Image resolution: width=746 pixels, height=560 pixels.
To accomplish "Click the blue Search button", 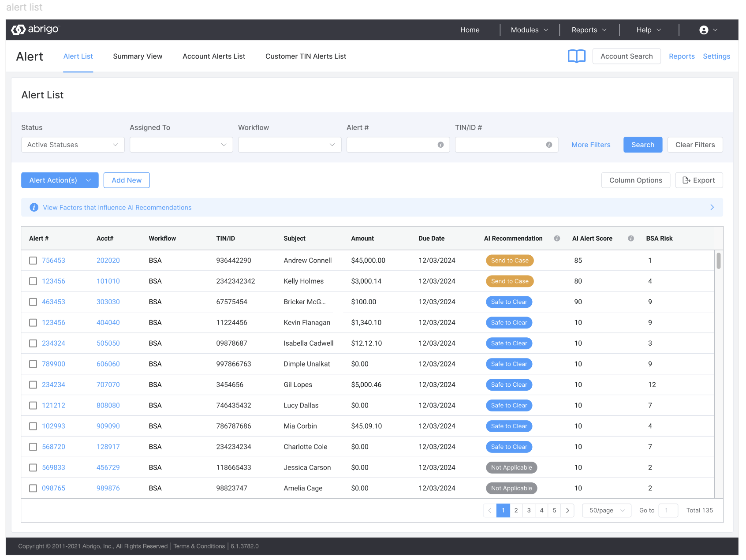I will tap(642, 145).
